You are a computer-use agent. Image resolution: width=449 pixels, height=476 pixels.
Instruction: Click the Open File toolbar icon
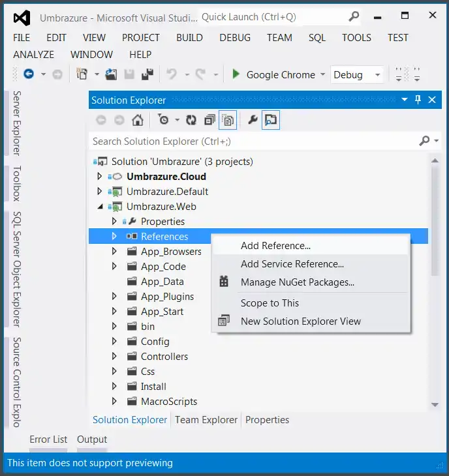pyautogui.click(x=111, y=74)
